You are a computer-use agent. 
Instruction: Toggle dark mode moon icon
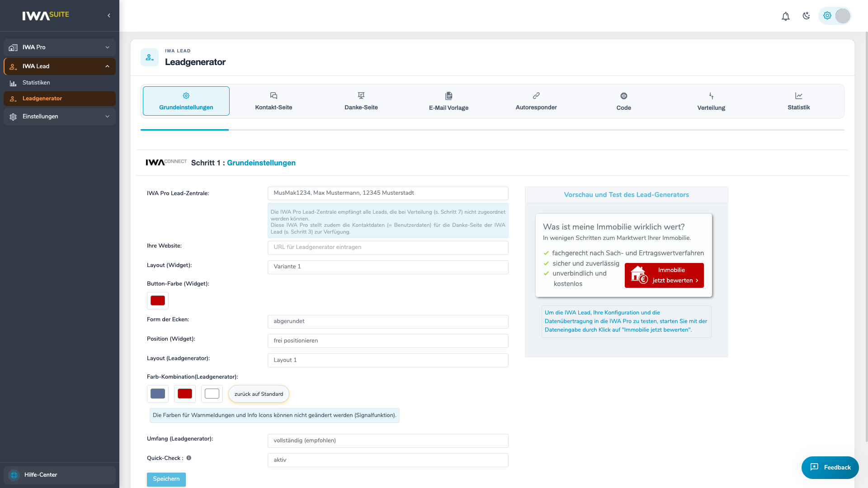tap(806, 16)
